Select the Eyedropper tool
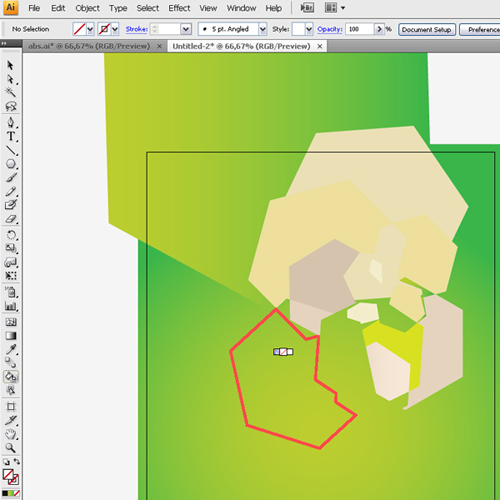Viewport: 500px width, 500px height. (11, 349)
